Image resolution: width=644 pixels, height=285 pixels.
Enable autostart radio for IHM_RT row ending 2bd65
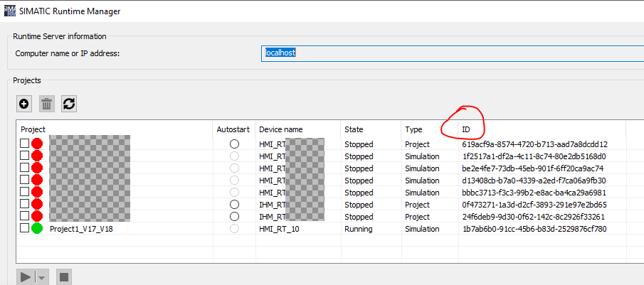[234, 205]
